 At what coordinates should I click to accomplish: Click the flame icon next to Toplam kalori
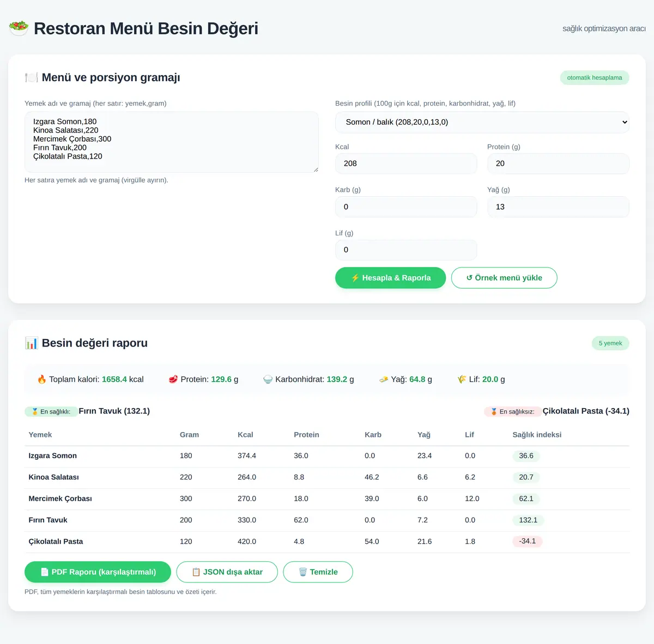click(41, 379)
